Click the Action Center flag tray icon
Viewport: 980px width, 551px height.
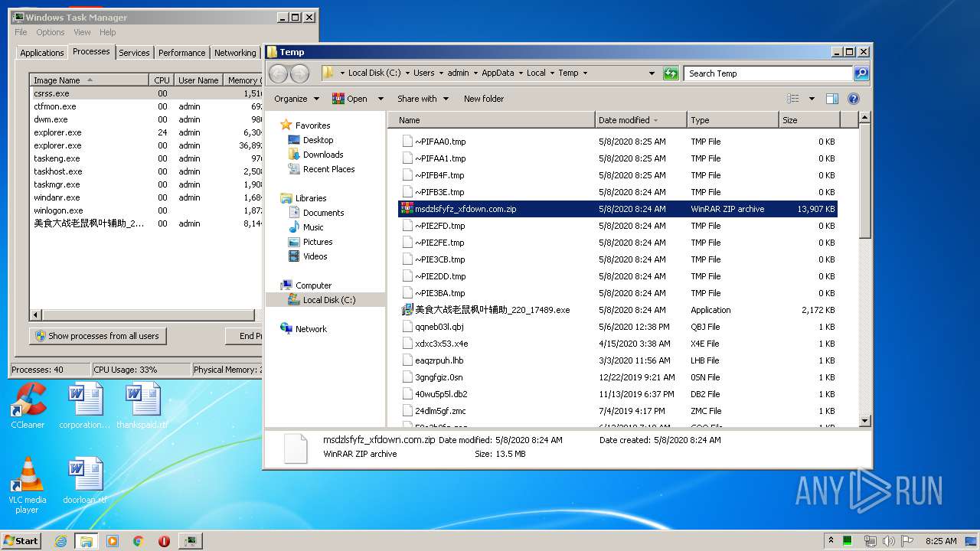908,541
